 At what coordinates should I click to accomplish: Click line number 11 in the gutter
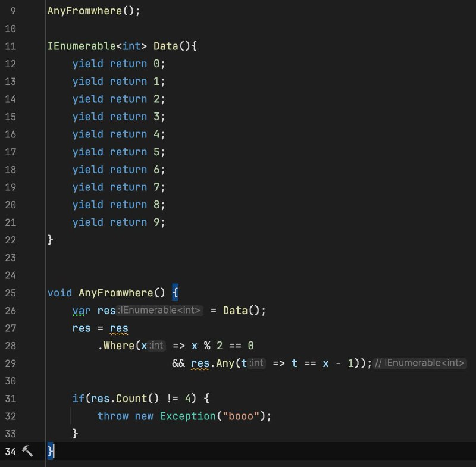10,46
